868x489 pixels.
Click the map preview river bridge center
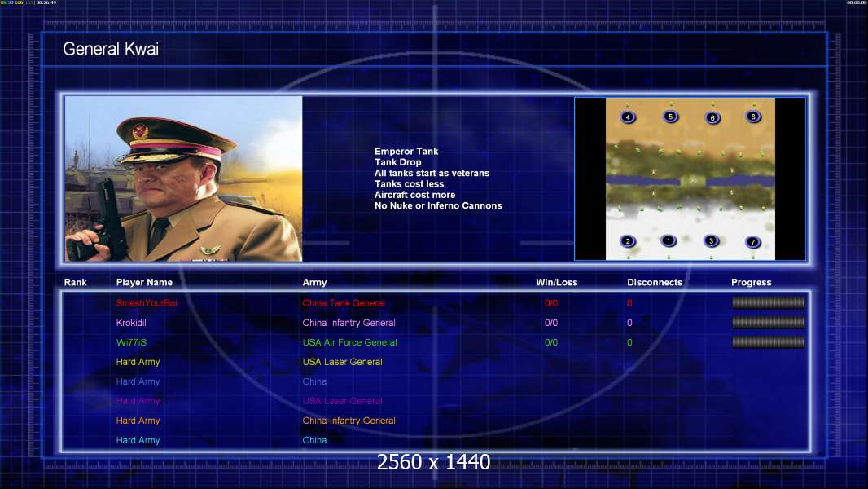pyautogui.click(x=692, y=181)
